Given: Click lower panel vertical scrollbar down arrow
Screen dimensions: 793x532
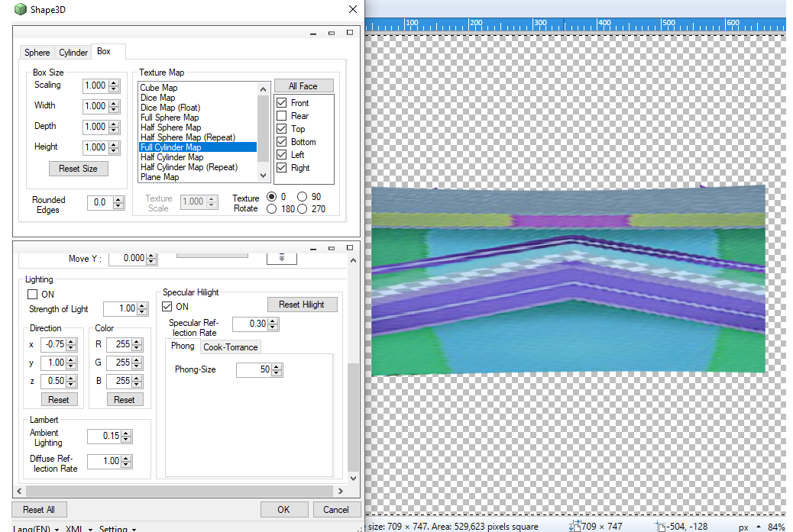Looking at the screenshot, I should pos(353,478).
